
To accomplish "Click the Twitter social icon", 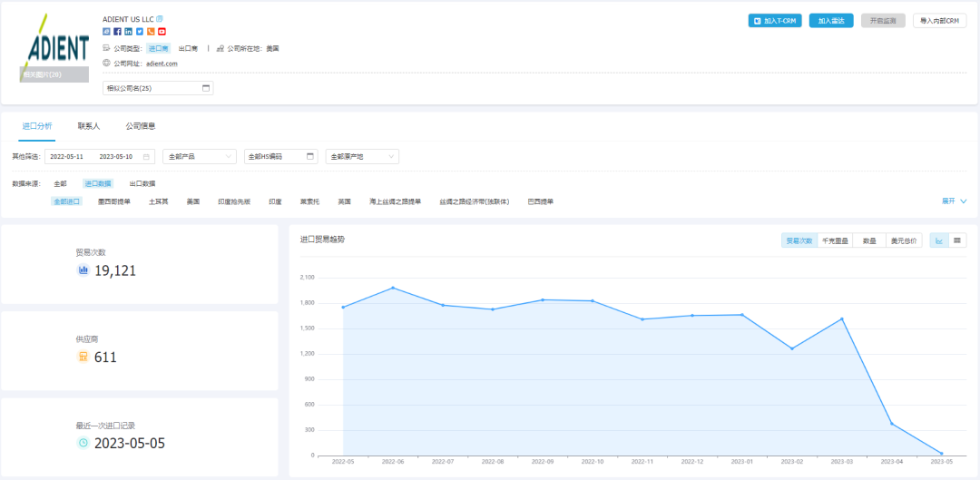I will (139, 32).
